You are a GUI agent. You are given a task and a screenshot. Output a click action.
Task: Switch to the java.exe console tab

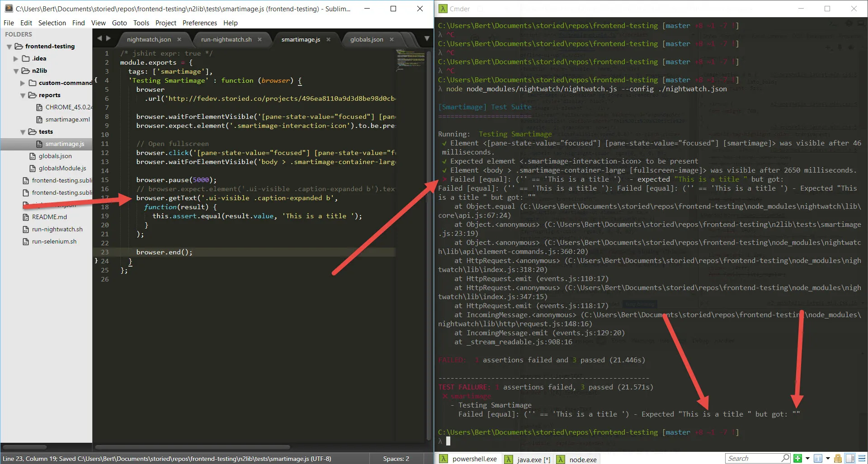tap(528, 459)
